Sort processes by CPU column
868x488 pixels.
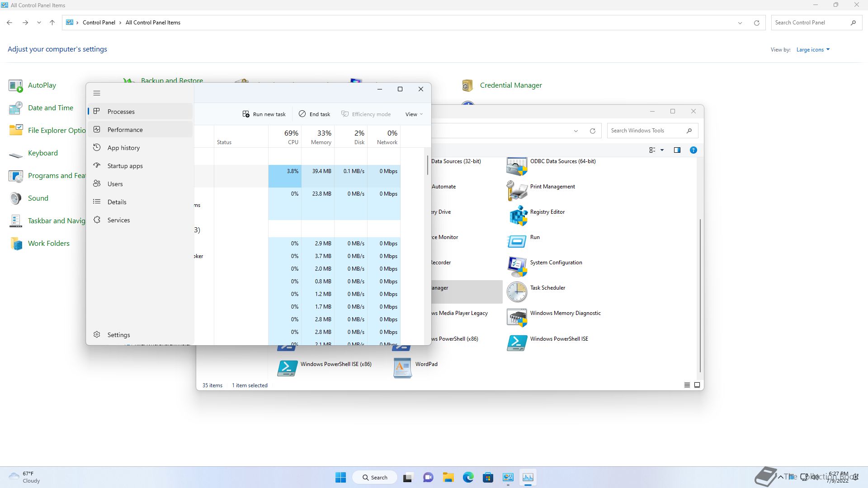[292, 137]
